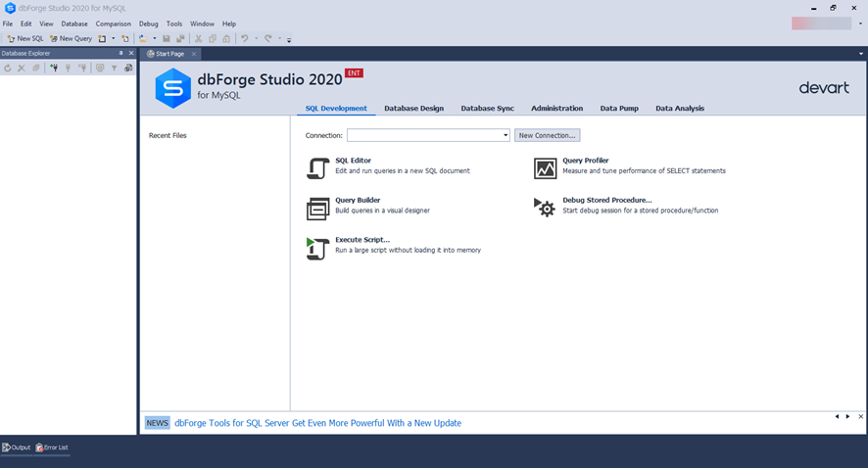Open the Query Builder visual designer icon
The height and width of the screenshot is (468, 868).
click(x=317, y=209)
